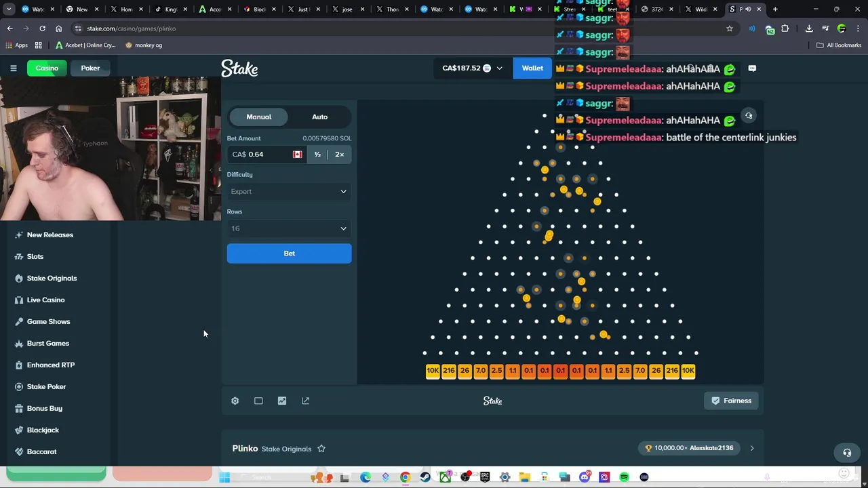The image size is (868, 488).
Task: Open the Chrome tab search dropdown arrow
Action: tap(9, 9)
